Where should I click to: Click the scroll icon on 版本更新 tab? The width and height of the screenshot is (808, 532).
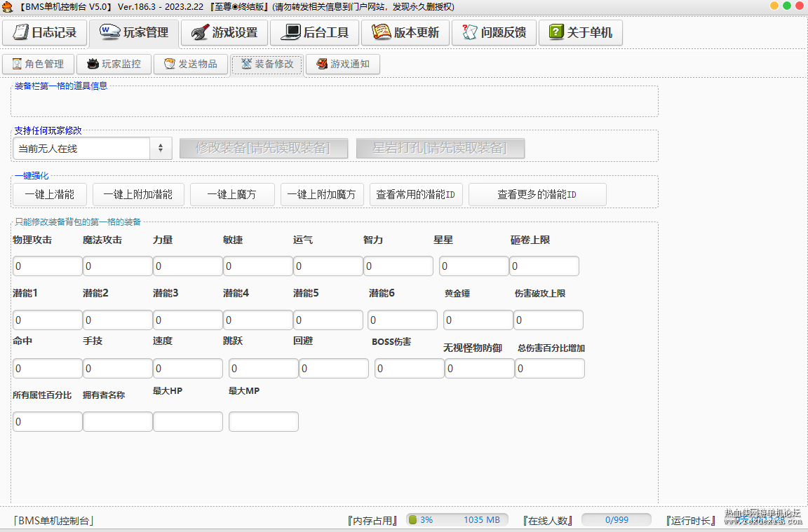[382, 32]
